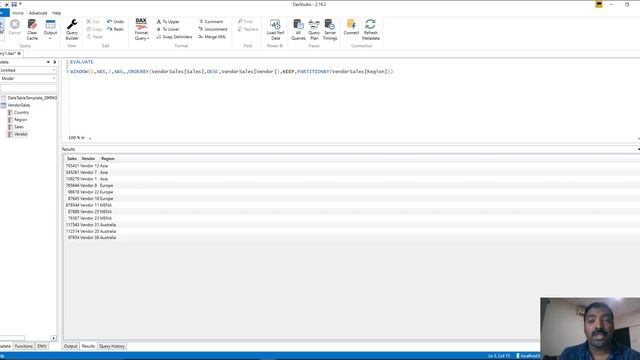
Task: Open the Help ribbon tab
Action: [x=56, y=13]
